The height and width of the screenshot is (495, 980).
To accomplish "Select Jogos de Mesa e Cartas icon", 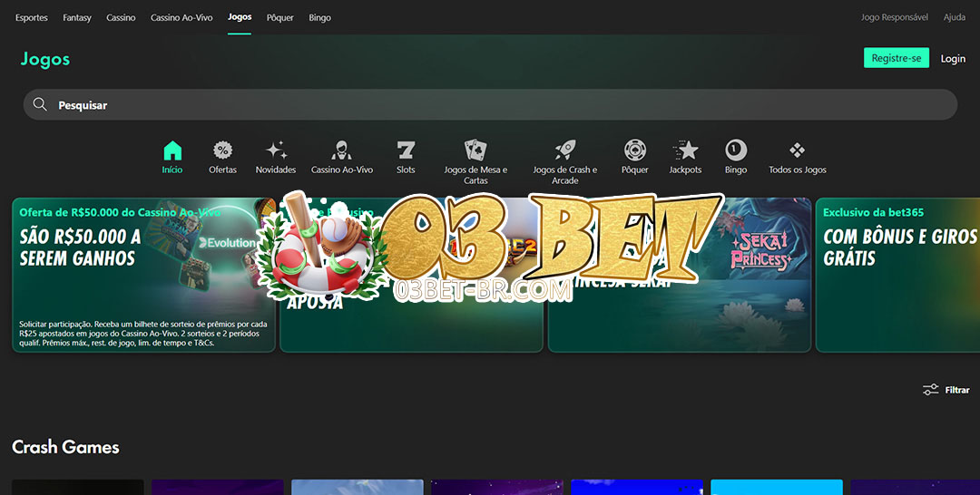I will (475, 151).
